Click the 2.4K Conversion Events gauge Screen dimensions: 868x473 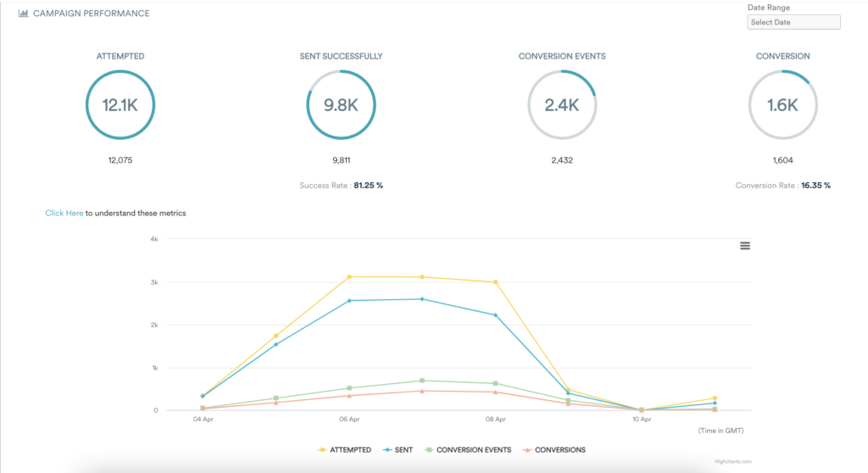click(x=562, y=104)
